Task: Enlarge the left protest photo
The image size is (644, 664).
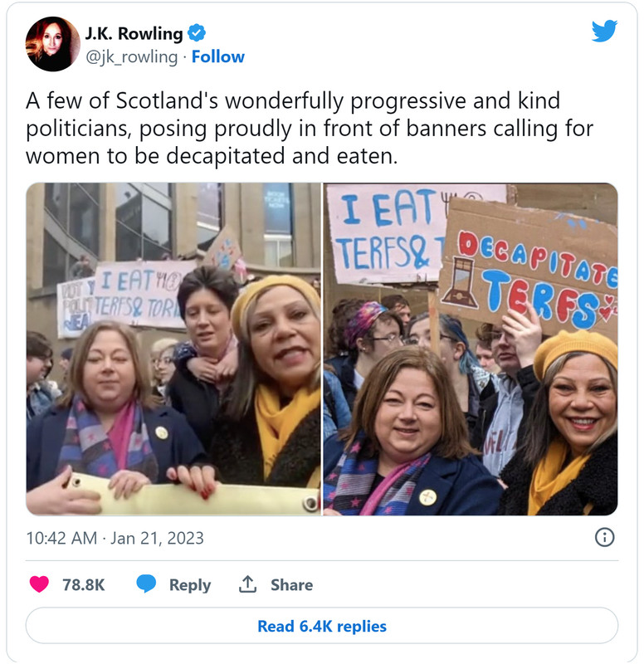Action: [173, 349]
